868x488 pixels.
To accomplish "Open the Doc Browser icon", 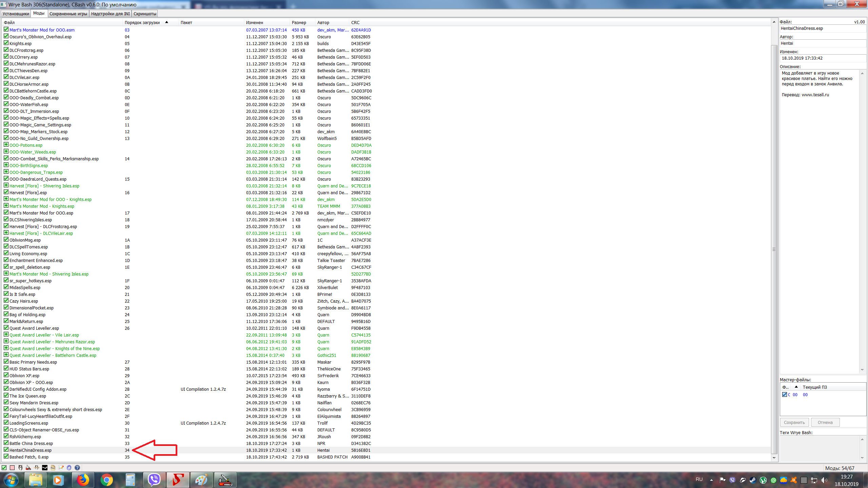I will (53, 468).
